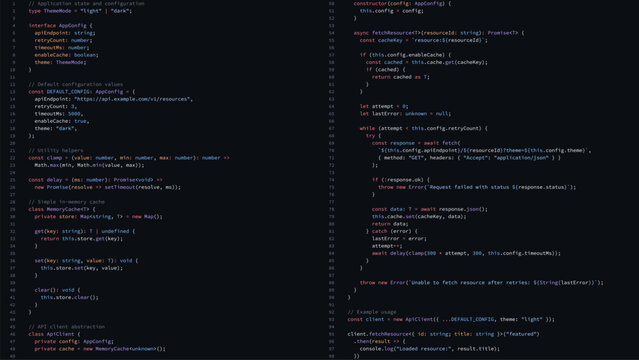The height and width of the screenshot is (360, 639).
Task: Click the 'attempt++;' line
Action: click(x=387, y=246)
